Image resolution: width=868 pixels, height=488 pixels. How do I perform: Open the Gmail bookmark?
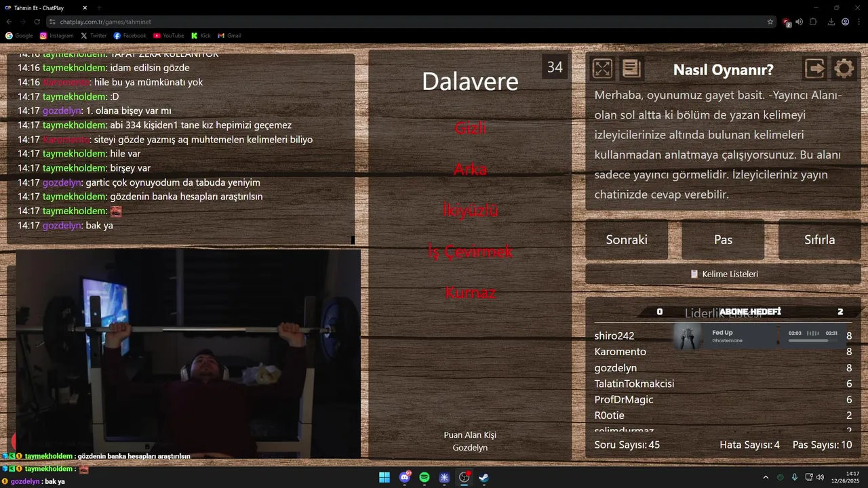(229, 35)
